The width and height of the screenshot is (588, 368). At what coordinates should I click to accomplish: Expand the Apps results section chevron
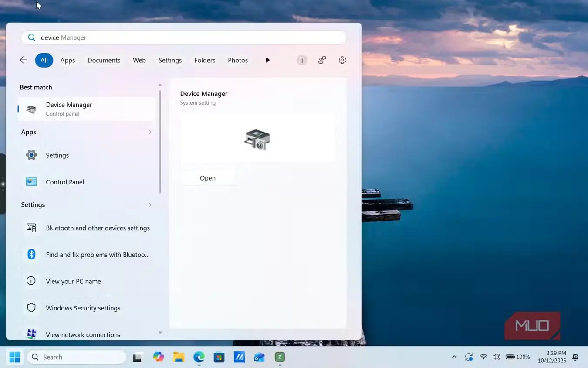pyautogui.click(x=150, y=132)
